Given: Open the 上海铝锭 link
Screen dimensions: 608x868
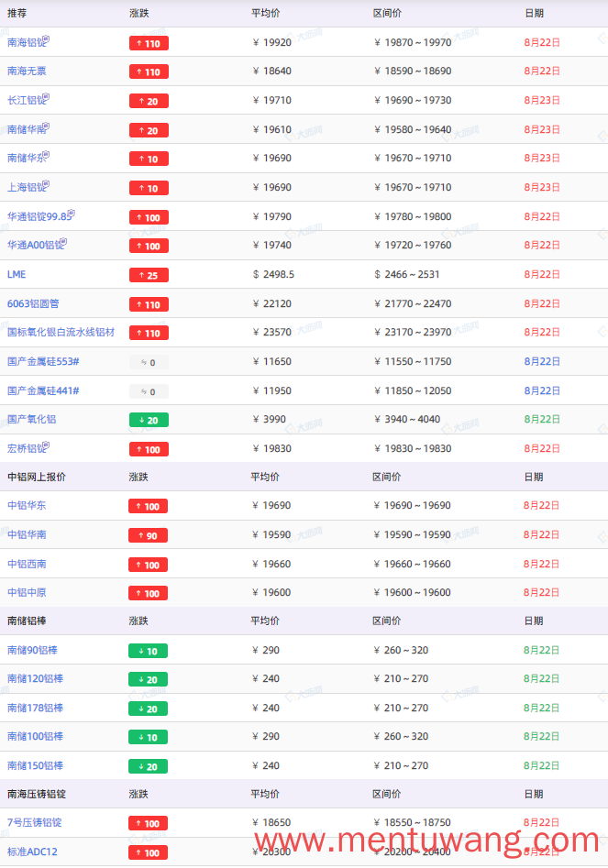Looking at the screenshot, I should [26, 188].
